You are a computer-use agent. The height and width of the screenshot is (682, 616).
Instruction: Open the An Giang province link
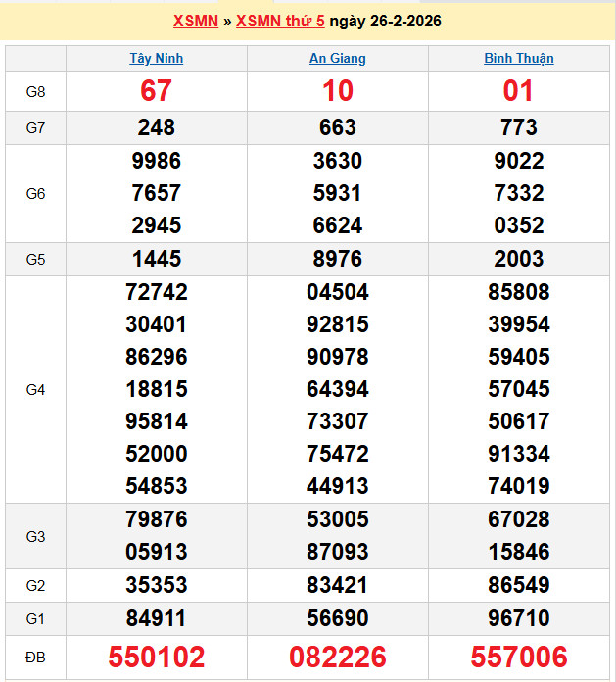[338, 58]
